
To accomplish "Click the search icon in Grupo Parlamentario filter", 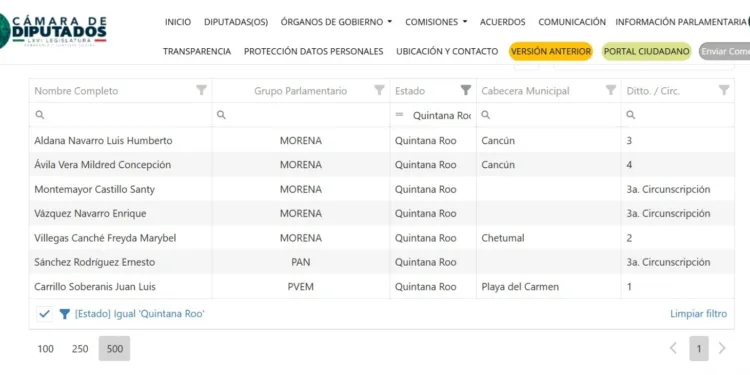I will [221, 115].
